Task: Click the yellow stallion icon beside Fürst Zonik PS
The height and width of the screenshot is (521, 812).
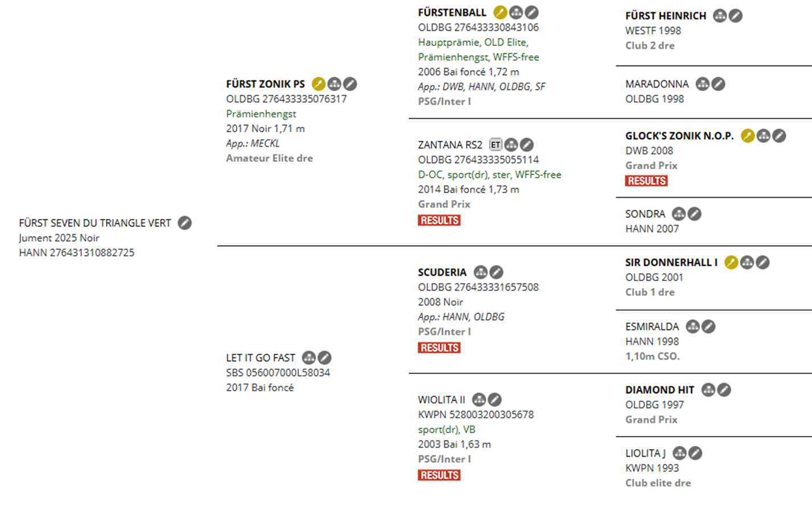Action: [x=319, y=84]
